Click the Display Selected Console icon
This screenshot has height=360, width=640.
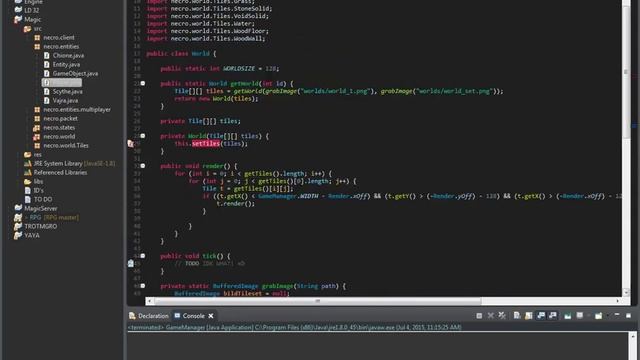[x=580, y=315]
